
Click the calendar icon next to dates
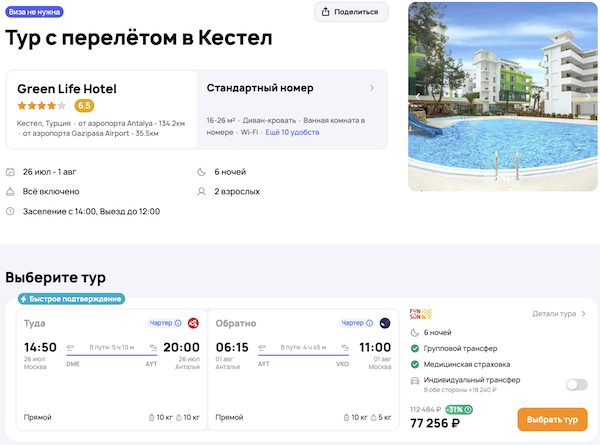click(10, 171)
